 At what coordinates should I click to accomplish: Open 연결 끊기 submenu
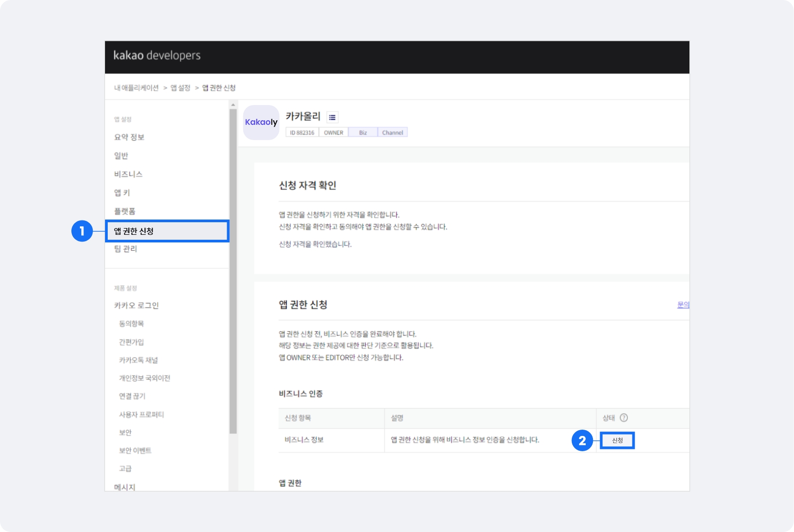[x=132, y=396]
